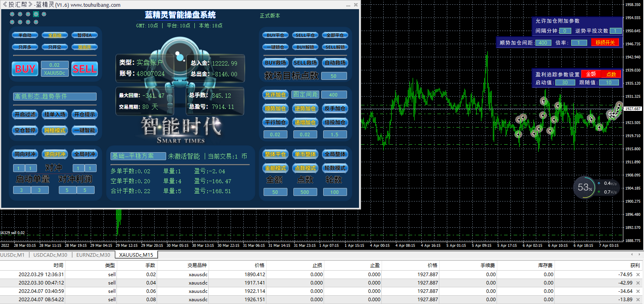Open the 高低形态.趋势条件 selector
Viewport: 644px width, 304px height.
55,97
